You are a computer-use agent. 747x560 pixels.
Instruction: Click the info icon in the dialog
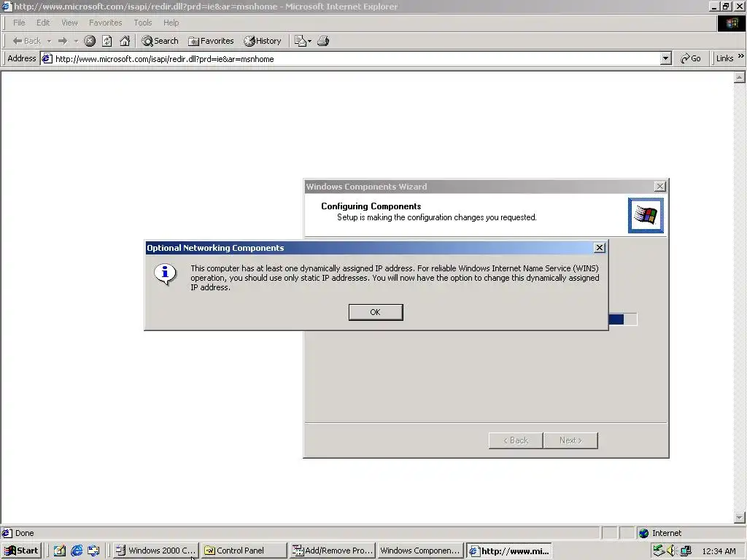pos(165,274)
